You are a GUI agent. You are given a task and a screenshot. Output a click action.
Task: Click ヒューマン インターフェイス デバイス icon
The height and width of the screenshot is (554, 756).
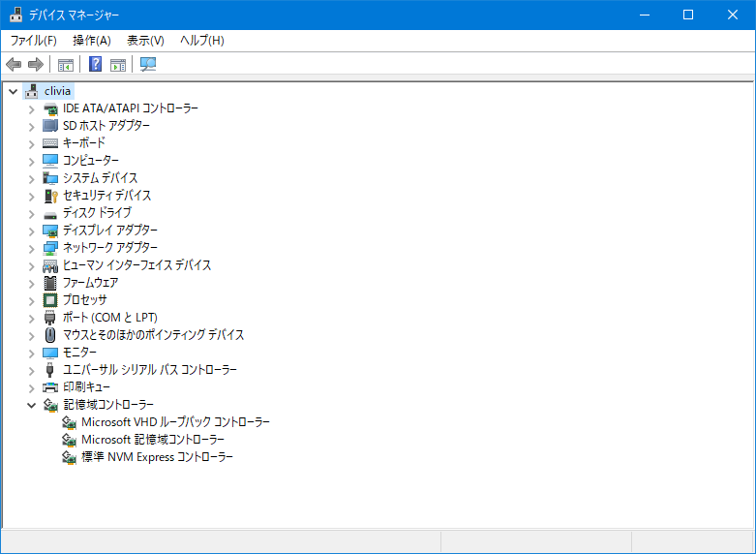[x=50, y=266]
